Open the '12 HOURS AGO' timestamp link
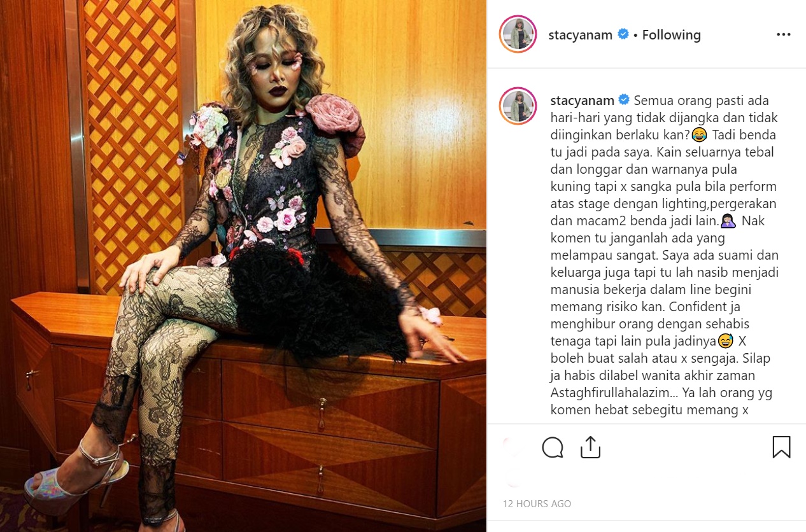 [x=537, y=503]
